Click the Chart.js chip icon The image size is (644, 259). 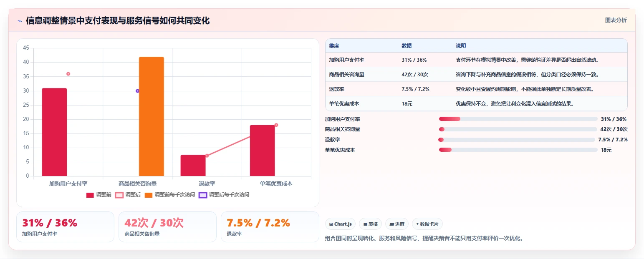point(331,224)
